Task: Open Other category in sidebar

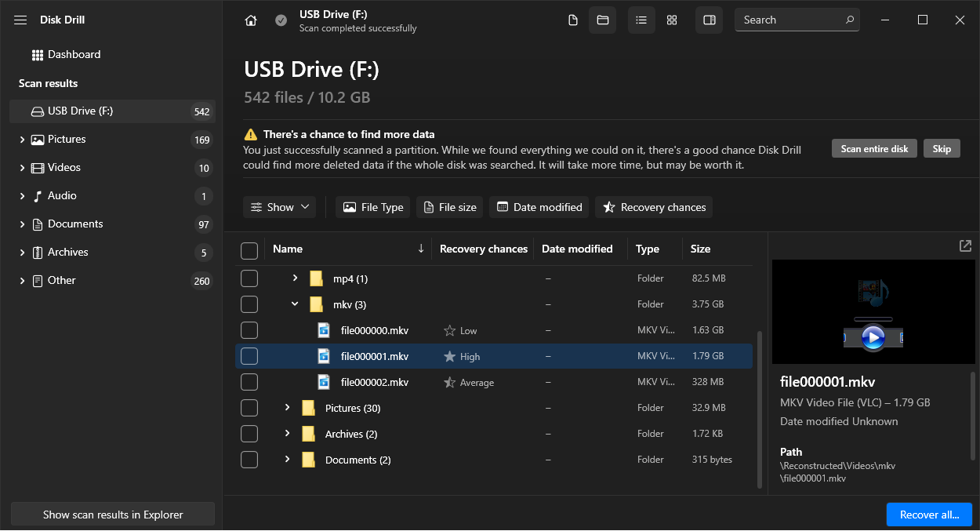Action: pyautogui.click(x=62, y=281)
